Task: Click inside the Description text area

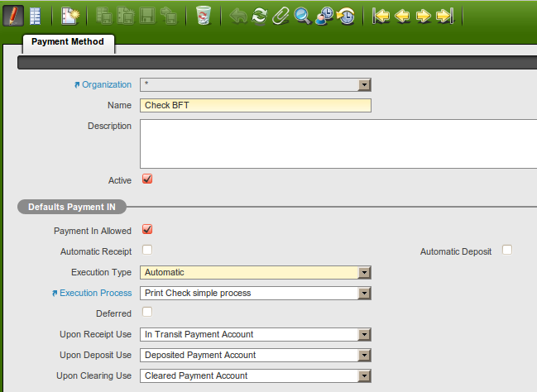Action: [338, 144]
